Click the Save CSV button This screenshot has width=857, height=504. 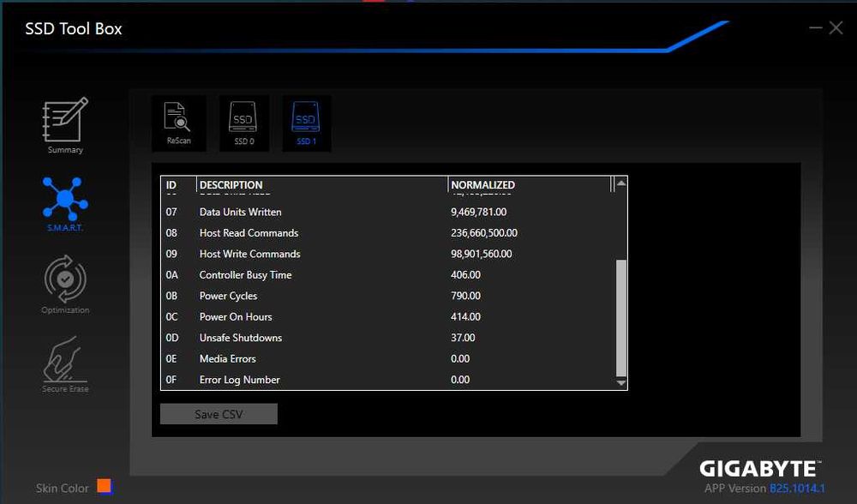[x=219, y=414]
